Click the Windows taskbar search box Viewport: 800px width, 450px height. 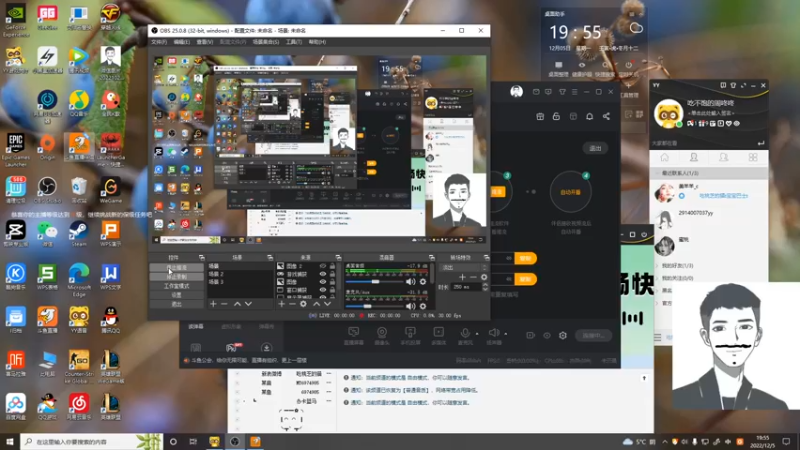[92, 442]
